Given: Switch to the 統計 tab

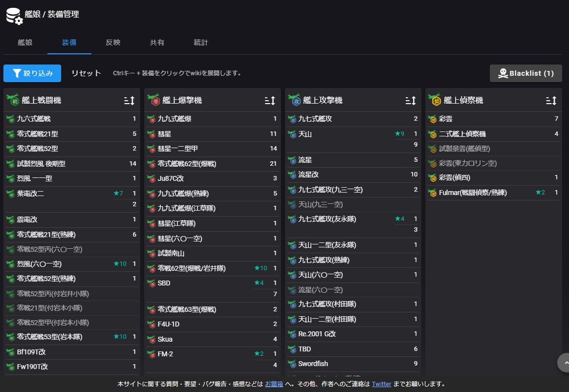Looking at the screenshot, I should [x=201, y=43].
